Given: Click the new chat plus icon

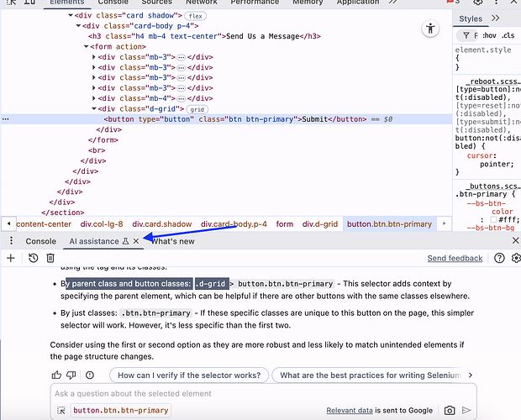Looking at the screenshot, I should [x=11, y=258].
